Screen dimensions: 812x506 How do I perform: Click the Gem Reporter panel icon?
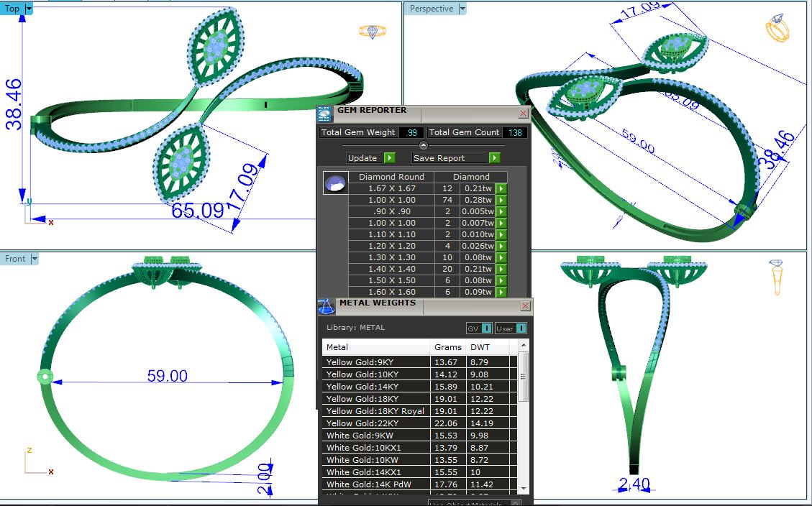point(325,114)
